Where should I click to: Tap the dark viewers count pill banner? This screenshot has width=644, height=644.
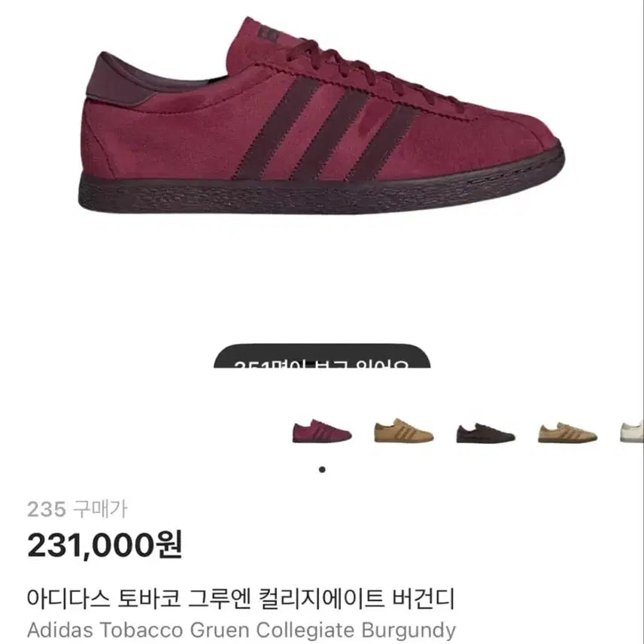tap(322, 356)
